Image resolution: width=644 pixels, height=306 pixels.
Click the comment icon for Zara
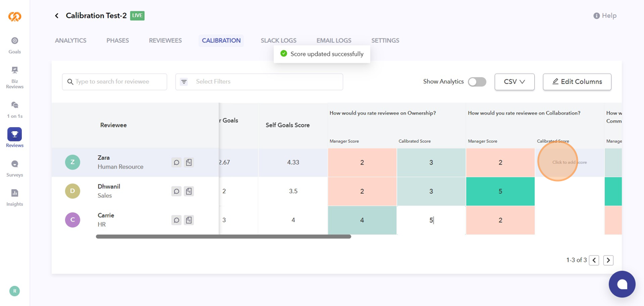coord(177,162)
